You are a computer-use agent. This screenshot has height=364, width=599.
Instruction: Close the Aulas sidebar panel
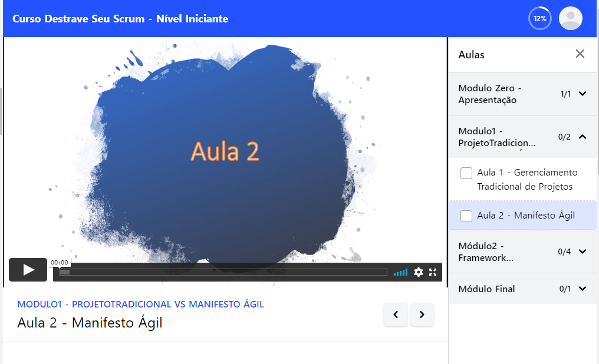point(580,54)
